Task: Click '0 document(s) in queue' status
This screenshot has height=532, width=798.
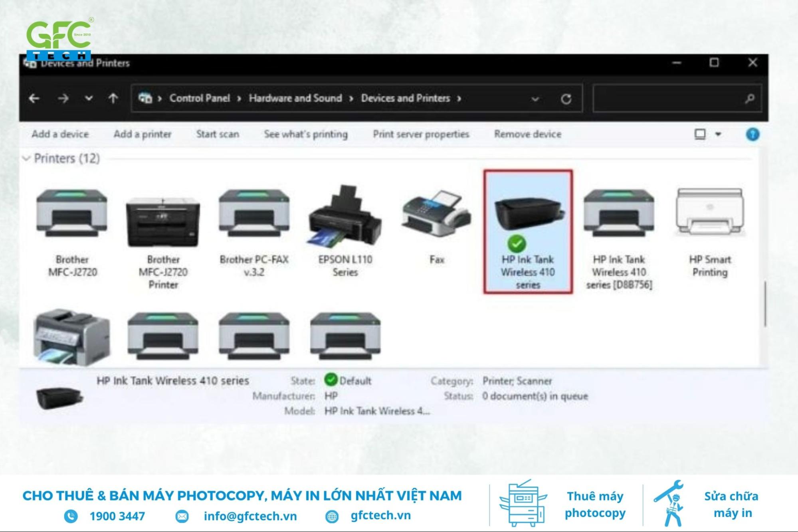Action: point(535,396)
